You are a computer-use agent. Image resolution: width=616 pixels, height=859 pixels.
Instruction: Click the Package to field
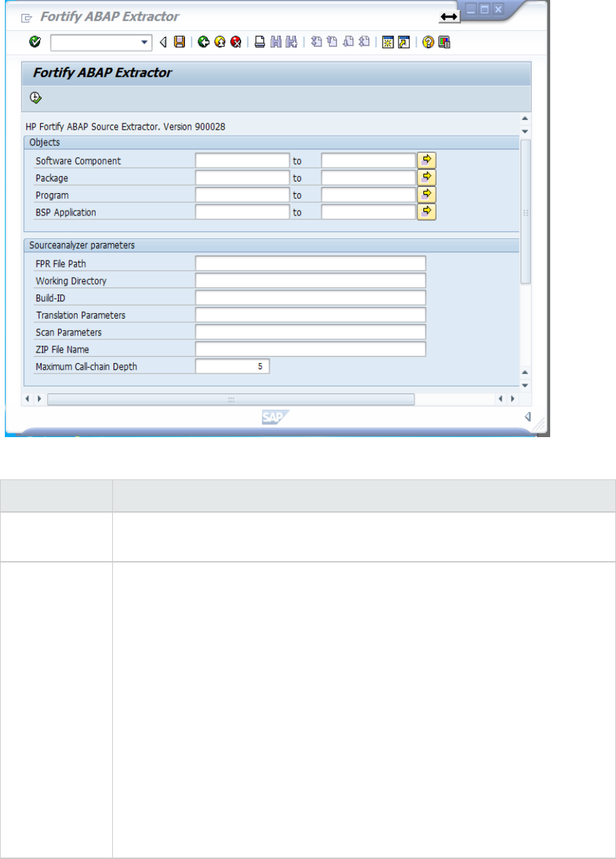(x=368, y=178)
